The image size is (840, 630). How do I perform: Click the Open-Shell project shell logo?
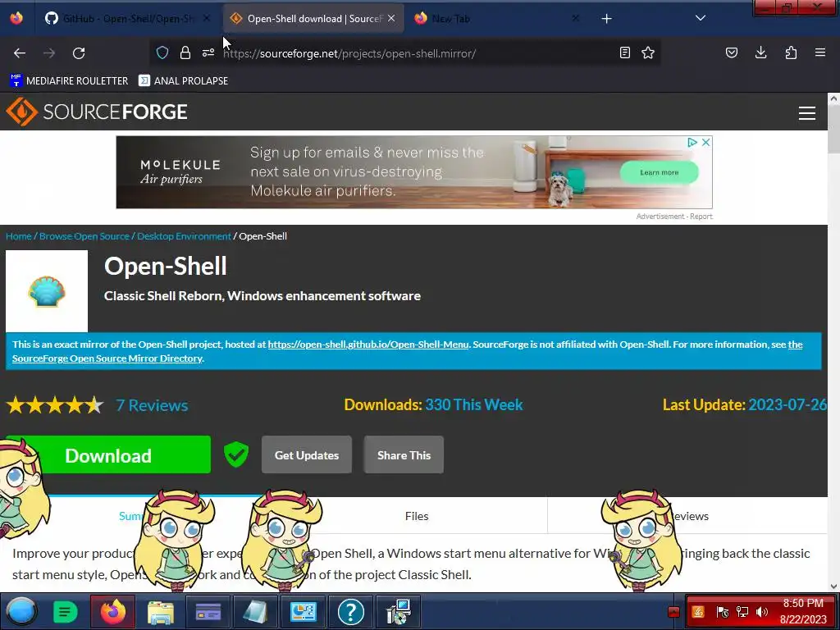click(47, 291)
